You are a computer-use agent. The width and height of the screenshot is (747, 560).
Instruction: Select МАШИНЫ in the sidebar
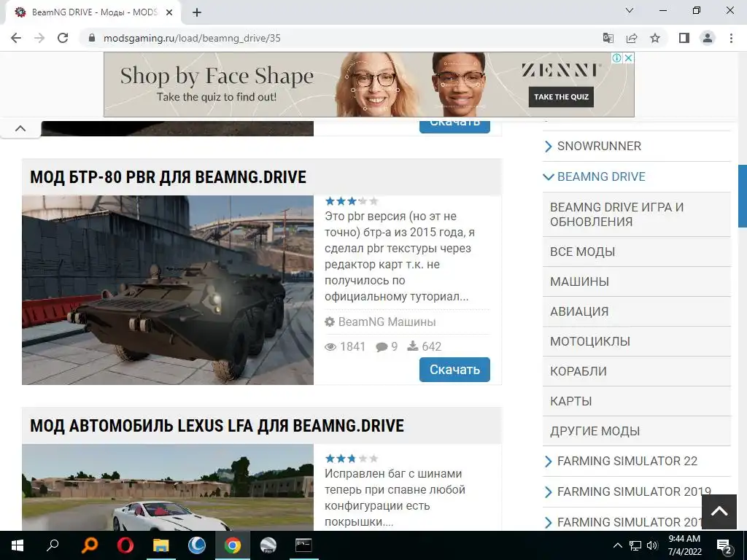pyautogui.click(x=636, y=281)
